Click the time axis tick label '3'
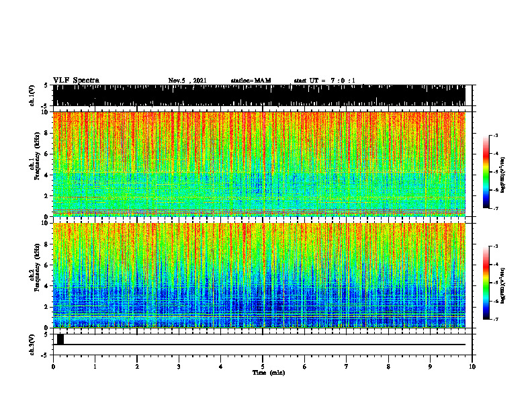Screen dimensions: 532x411 [179, 367]
